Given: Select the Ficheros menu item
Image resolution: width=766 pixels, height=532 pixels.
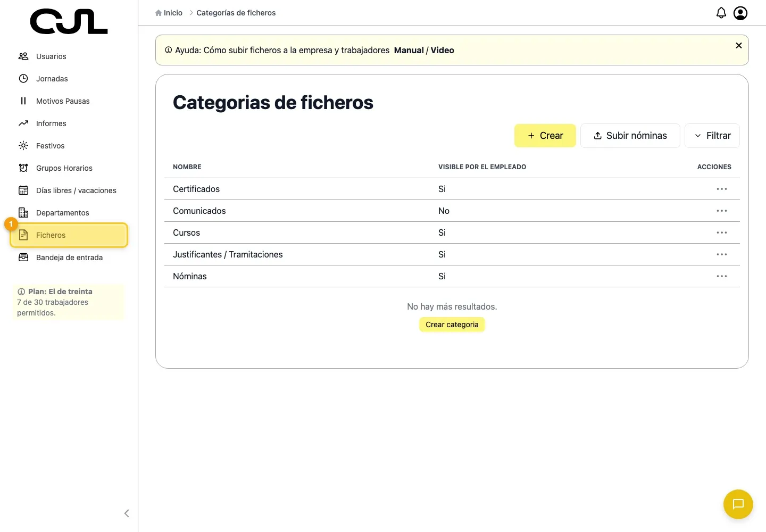Looking at the screenshot, I should [x=69, y=235].
